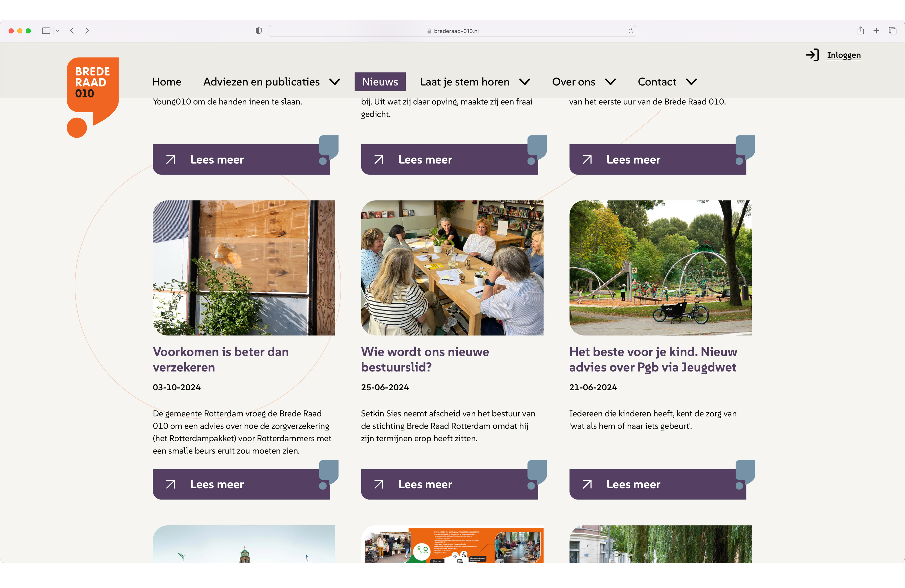The width and height of the screenshot is (905, 588).
Task: Click the lock icon in address bar
Action: [429, 31]
